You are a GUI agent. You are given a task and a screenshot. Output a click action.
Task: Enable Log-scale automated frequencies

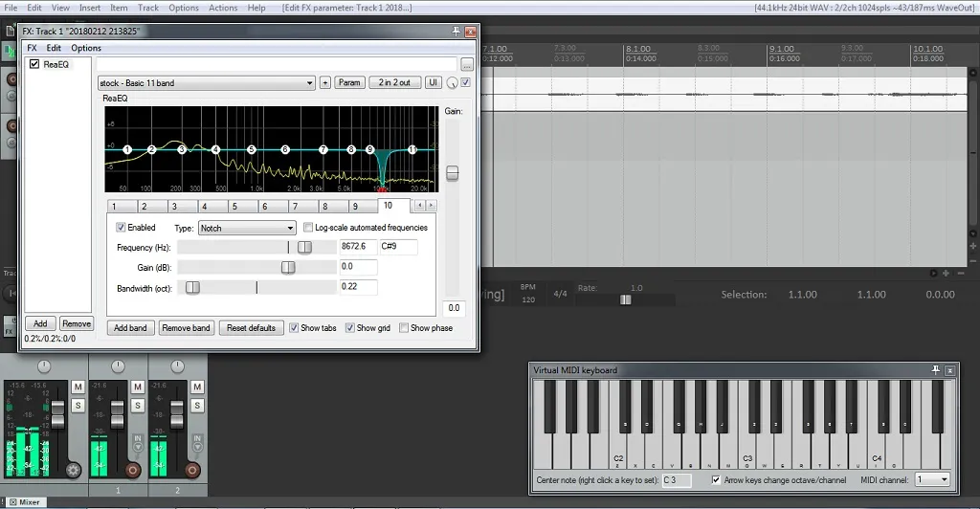(307, 228)
